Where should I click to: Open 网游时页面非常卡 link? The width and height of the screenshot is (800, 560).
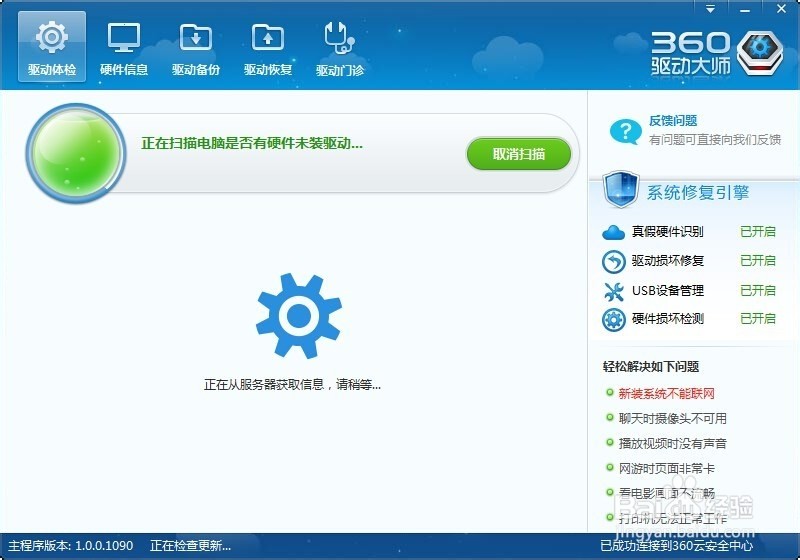(666, 468)
